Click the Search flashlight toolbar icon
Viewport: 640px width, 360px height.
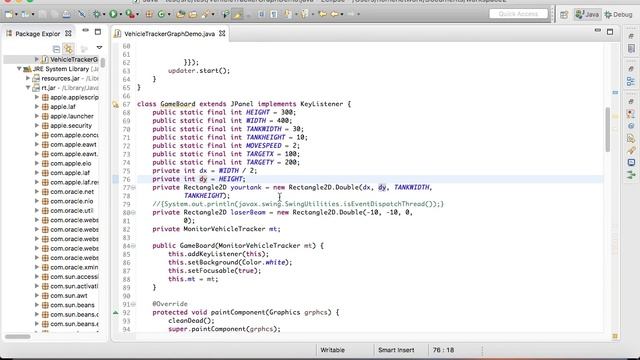205,14
